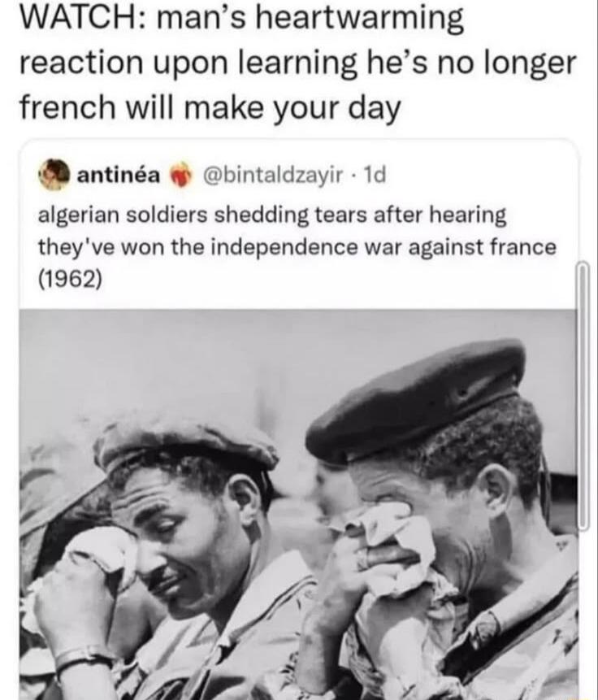This screenshot has height=700, width=598.
Task: Click the quoted tweet card header area
Action: 214,176
